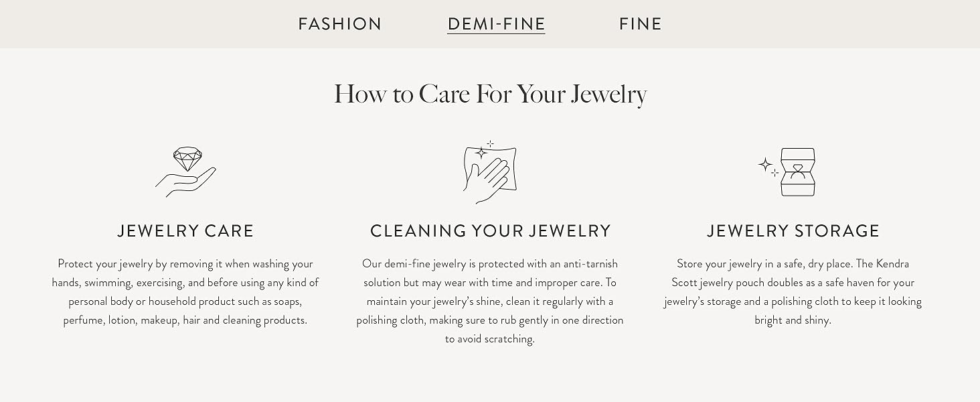Click the Jewelry Care description paragraph
The height and width of the screenshot is (402, 980).
[x=186, y=291]
